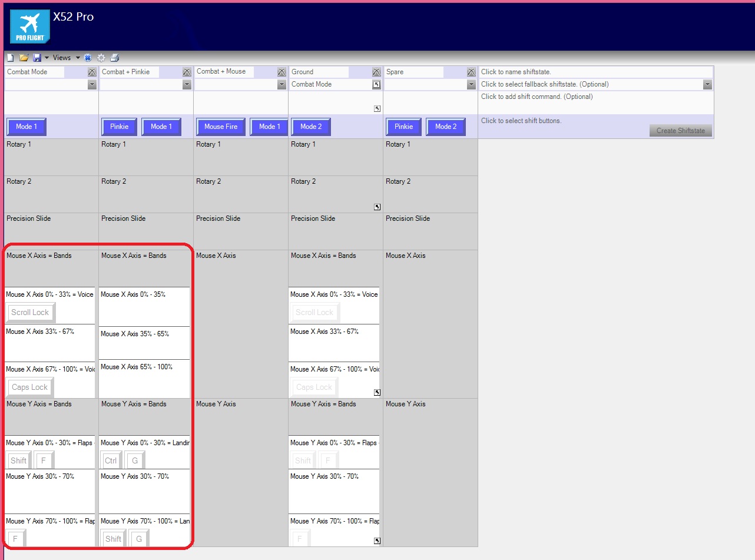This screenshot has width=755, height=560.
Task: Click Mode 1 button in Combat + Mouse column
Action: point(269,127)
